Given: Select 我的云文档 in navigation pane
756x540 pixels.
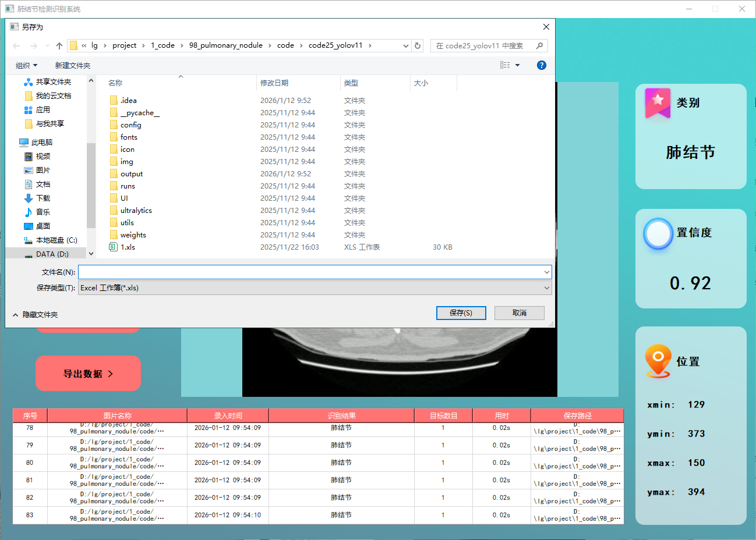Looking at the screenshot, I should point(54,96).
